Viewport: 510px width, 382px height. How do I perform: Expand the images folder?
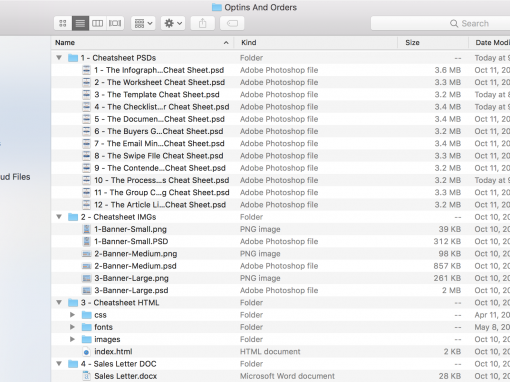point(72,339)
